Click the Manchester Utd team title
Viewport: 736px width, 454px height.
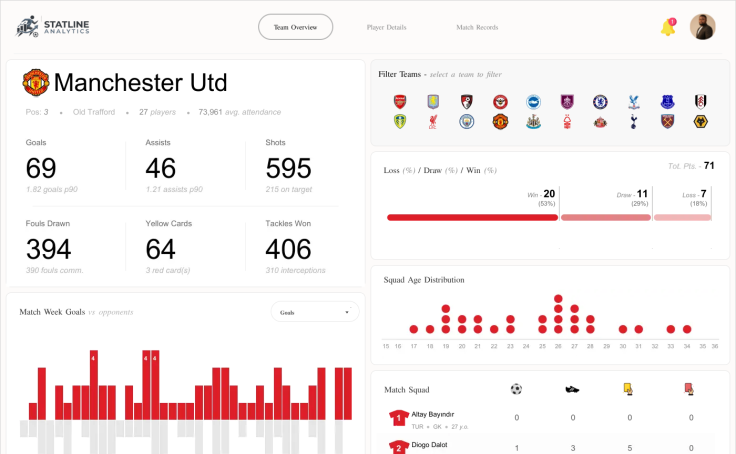tap(140, 83)
